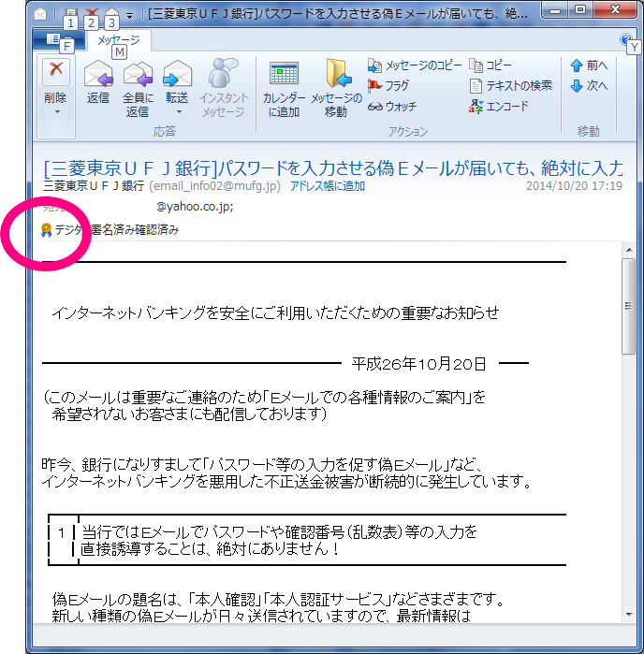644x654 pixels.
Task: Go to next message with 次へ
Action: point(589,86)
